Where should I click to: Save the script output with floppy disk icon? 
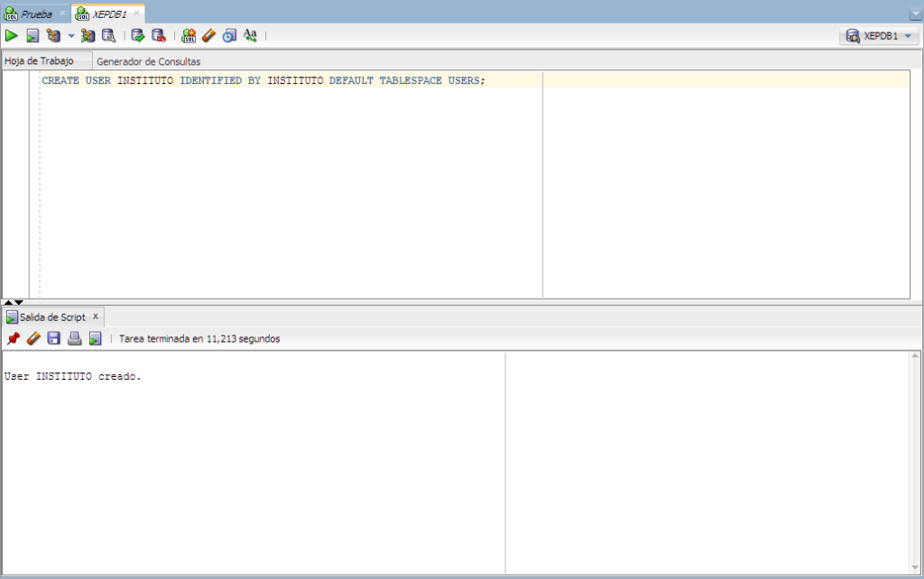click(54, 339)
